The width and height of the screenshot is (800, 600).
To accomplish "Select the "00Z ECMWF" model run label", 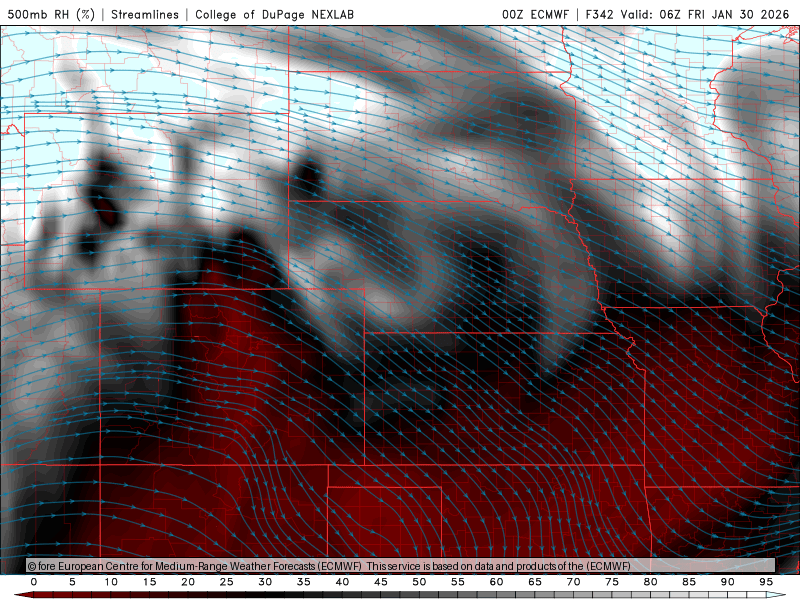I will (535, 14).
